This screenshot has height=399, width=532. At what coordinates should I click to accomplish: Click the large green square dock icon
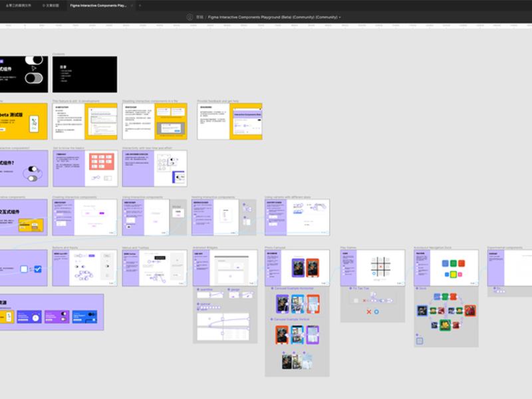[453, 263]
